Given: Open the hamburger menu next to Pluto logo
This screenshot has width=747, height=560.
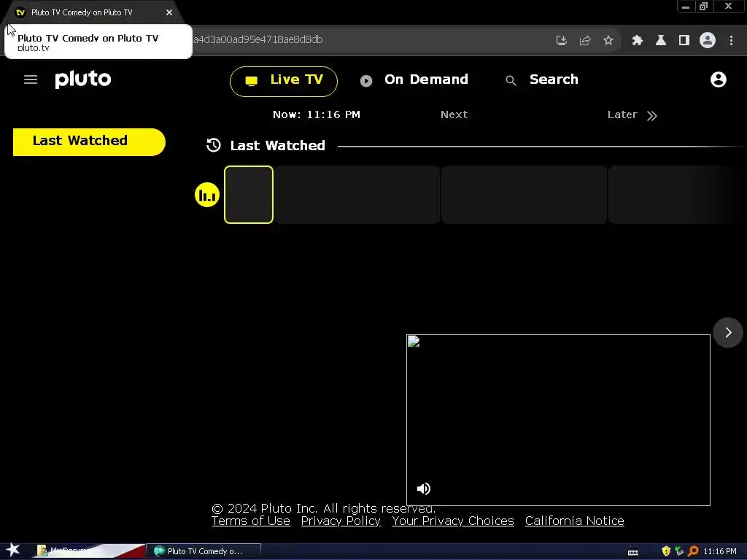Looking at the screenshot, I should click(x=31, y=79).
